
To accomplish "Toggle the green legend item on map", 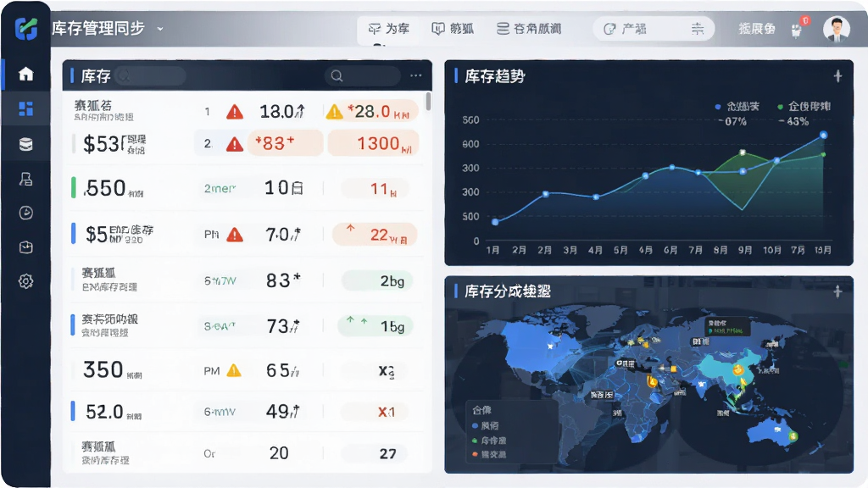I will pyautogui.click(x=489, y=441).
